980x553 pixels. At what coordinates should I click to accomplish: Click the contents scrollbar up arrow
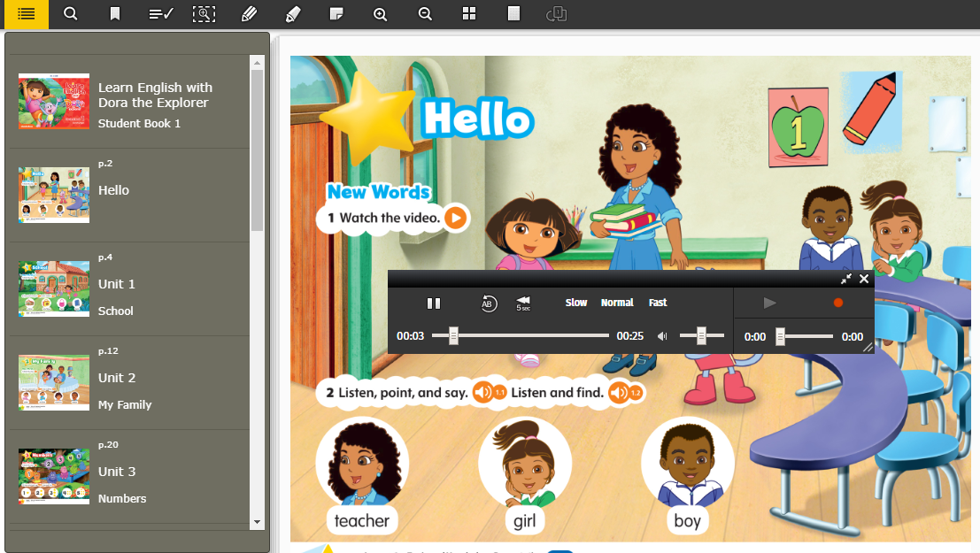click(257, 63)
